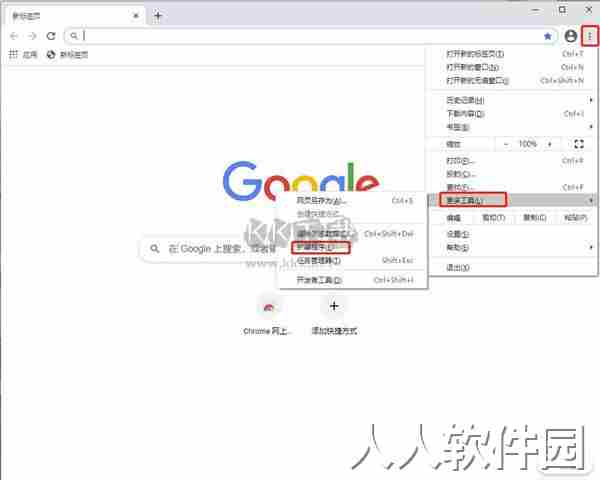The image size is (600, 480).
Task: Click the Add shortcut plus tile
Action: coord(334,315)
